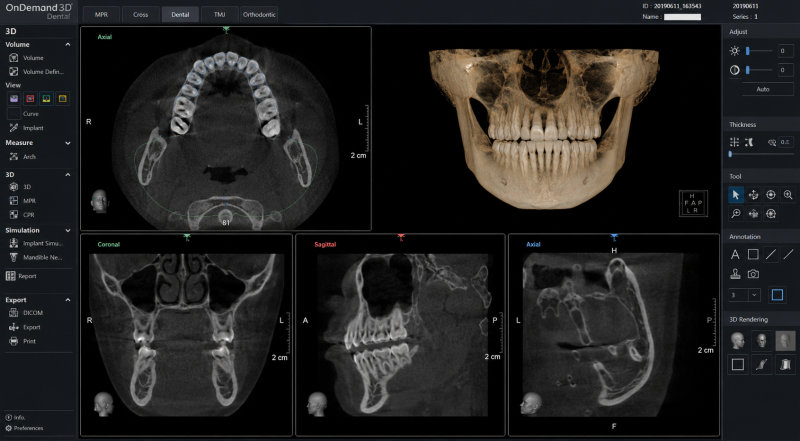Expand the Simulation section
This screenshot has height=441, width=800.
click(68, 230)
